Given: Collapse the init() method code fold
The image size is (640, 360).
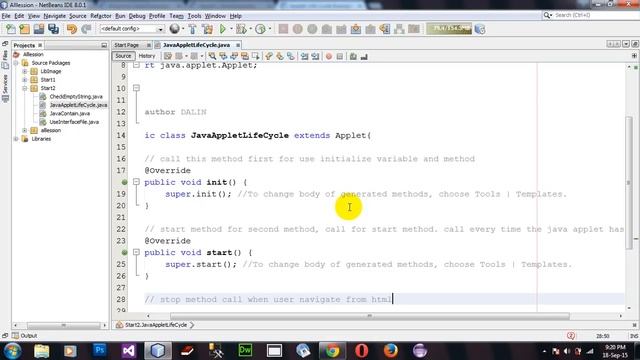Looking at the screenshot, I should (136, 182).
